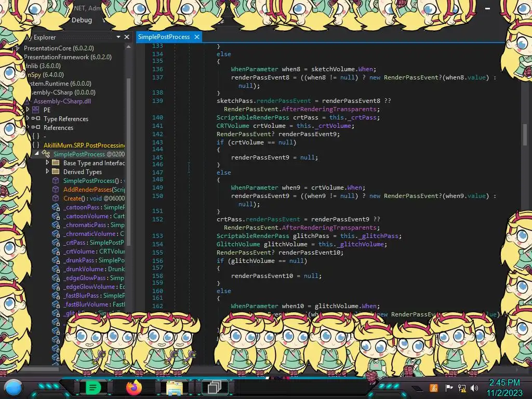Expand the Type References node
This screenshot has height=399, width=532.
pos(28,118)
